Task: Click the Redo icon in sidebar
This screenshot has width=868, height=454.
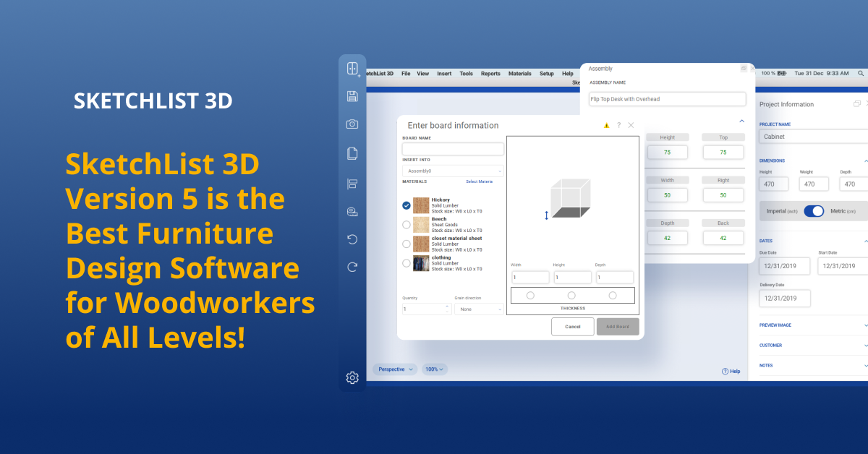Action: point(352,267)
